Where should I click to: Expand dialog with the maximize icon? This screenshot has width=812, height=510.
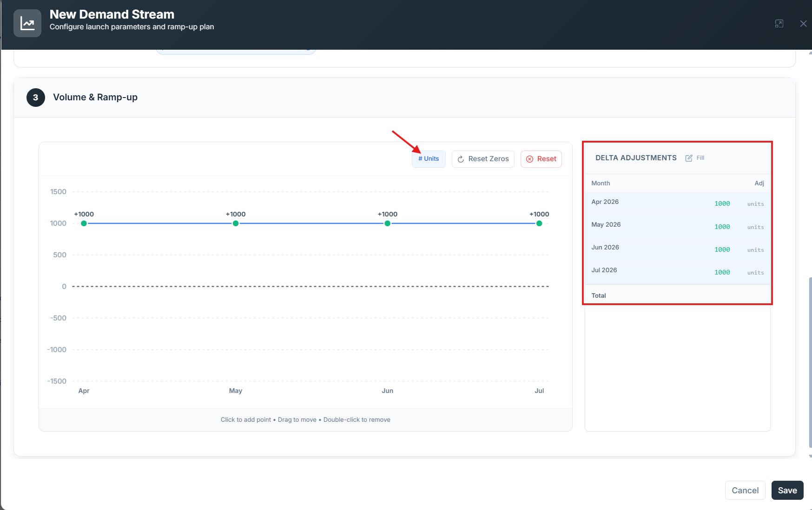click(779, 24)
